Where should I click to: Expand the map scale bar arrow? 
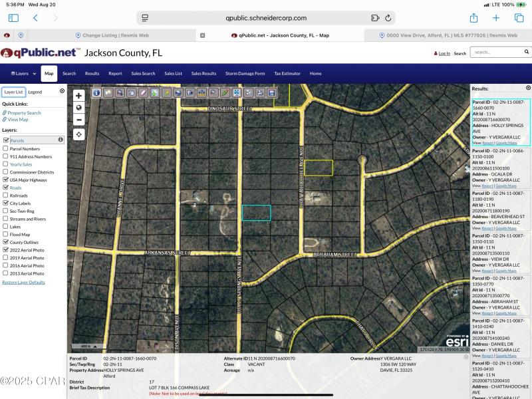point(95,346)
